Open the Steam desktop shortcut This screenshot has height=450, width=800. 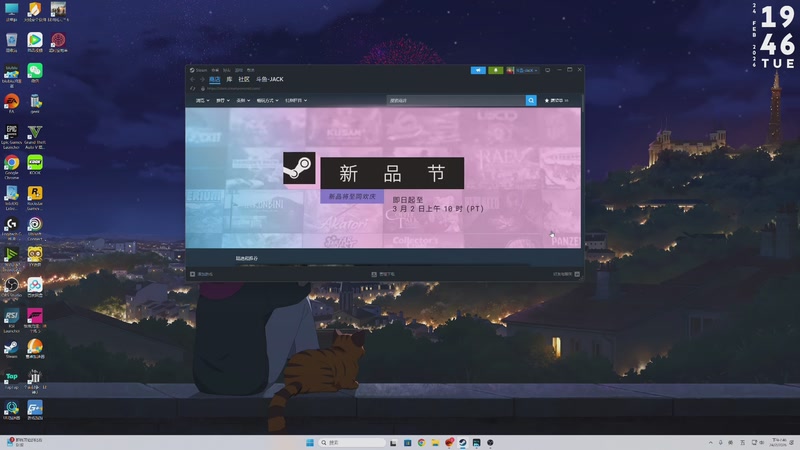pyautogui.click(x=12, y=349)
